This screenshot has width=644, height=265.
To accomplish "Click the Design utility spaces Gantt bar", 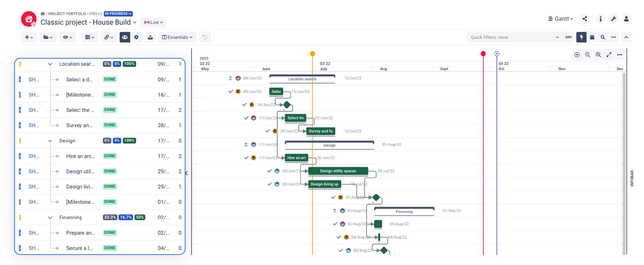I will pos(338,171).
